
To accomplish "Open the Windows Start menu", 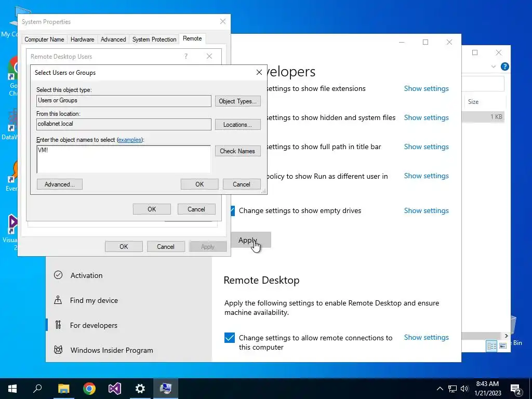I will (x=12, y=389).
